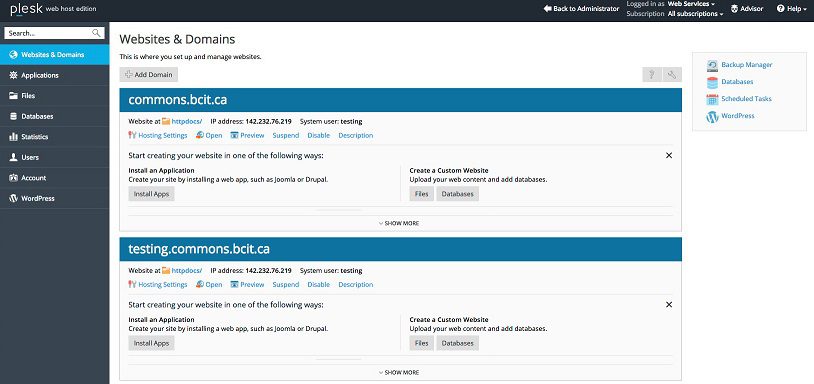This screenshot has width=814, height=384.
Task: Expand SHOW MORE under commons.bcit.ca
Action: coord(399,223)
